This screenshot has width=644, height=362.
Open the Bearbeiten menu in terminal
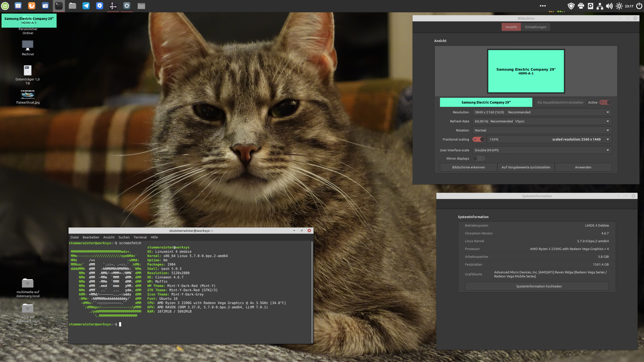[x=91, y=237]
